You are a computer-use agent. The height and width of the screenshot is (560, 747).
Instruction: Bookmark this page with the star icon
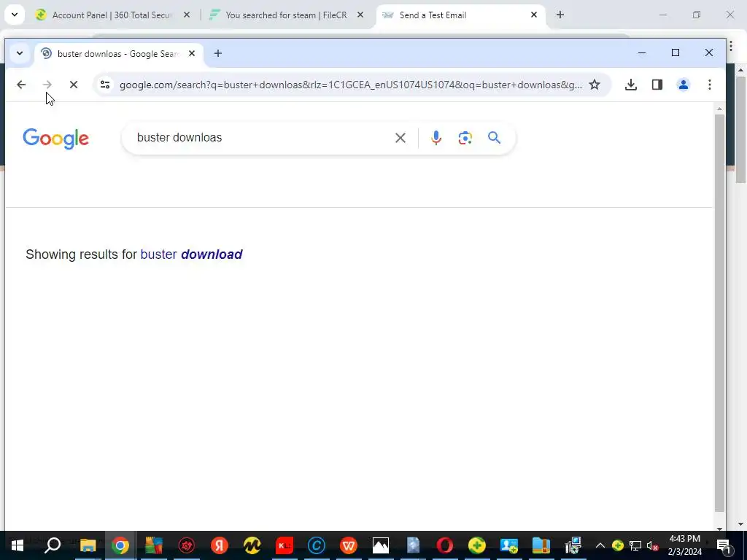click(594, 85)
